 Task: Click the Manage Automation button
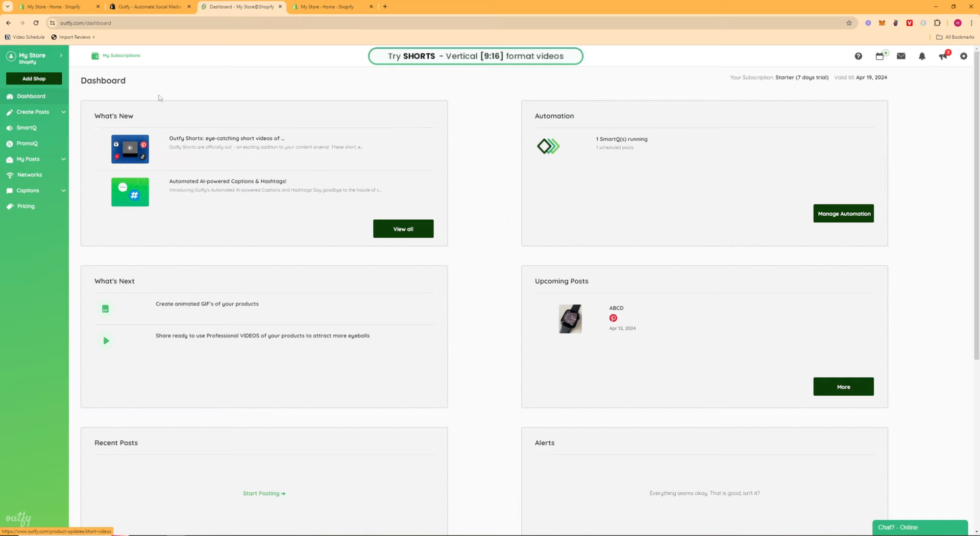[843, 214]
